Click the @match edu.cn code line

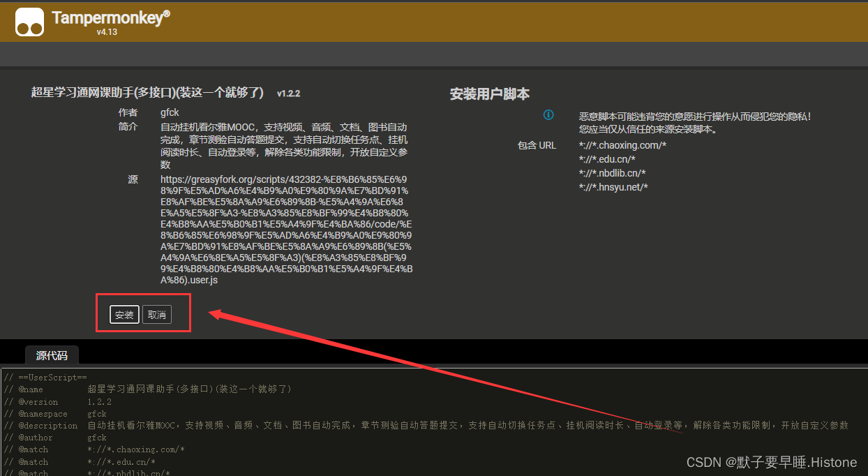click(80, 461)
